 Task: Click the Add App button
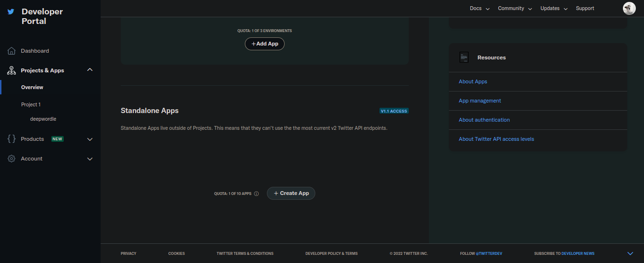tap(264, 44)
